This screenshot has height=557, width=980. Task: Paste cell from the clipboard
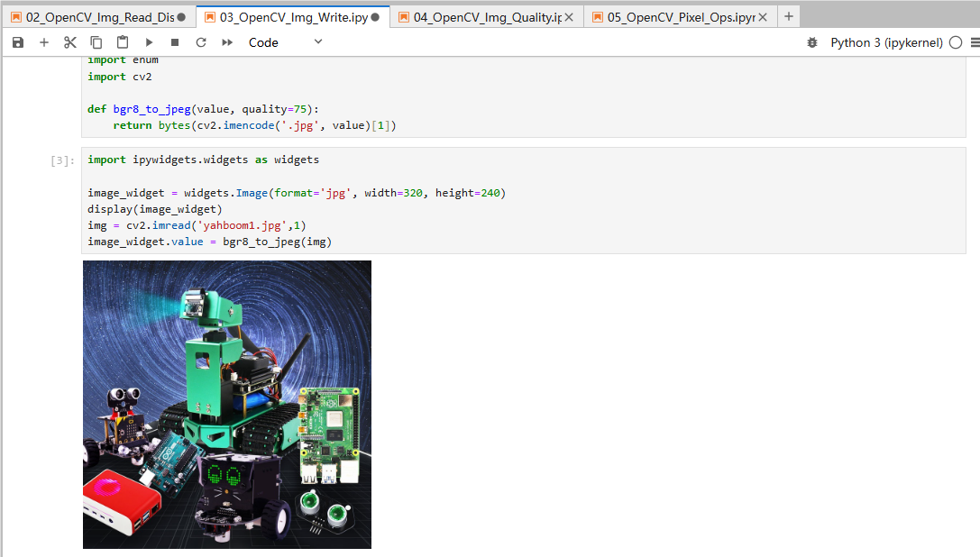123,42
